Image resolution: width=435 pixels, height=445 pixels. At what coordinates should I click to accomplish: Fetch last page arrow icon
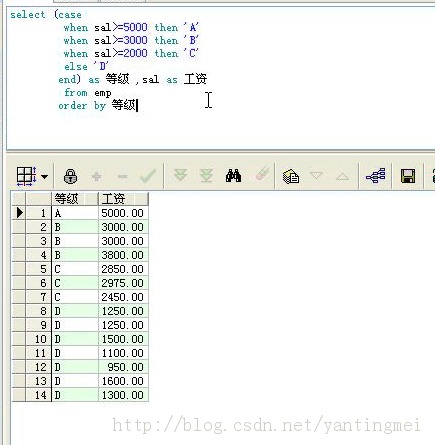(206, 176)
